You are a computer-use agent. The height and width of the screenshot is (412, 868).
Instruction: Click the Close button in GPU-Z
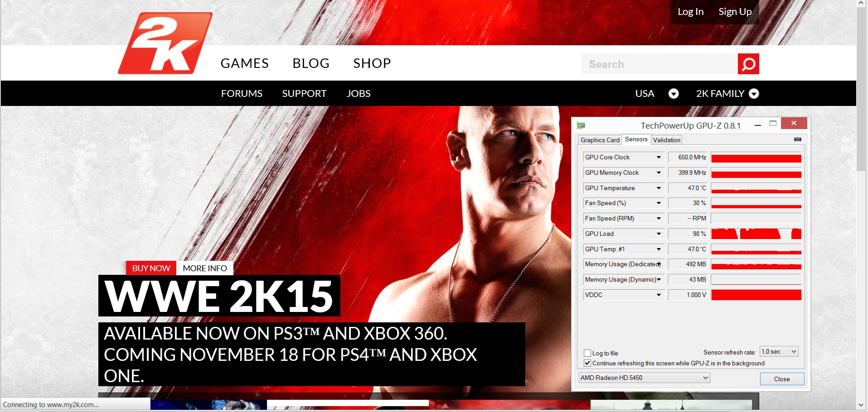tap(781, 379)
